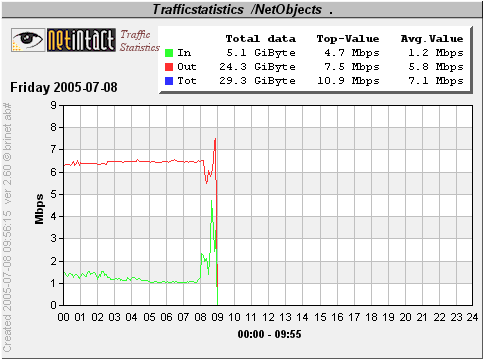Click the Traffic Statistics logo text
Viewport: 484px width, 360px height.
[x=139, y=41]
